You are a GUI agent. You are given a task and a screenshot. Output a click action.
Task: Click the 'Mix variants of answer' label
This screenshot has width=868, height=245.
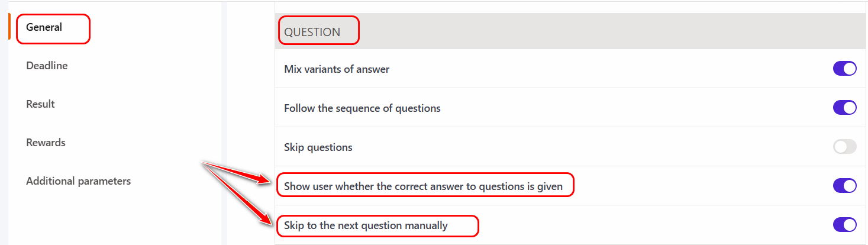(x=337, y=69)
